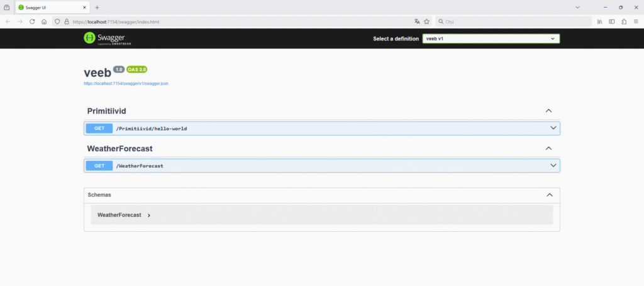This screenshot has height=286, width=644.
Task: Toggle the browser sidebar icon
Action: (611, 21)
